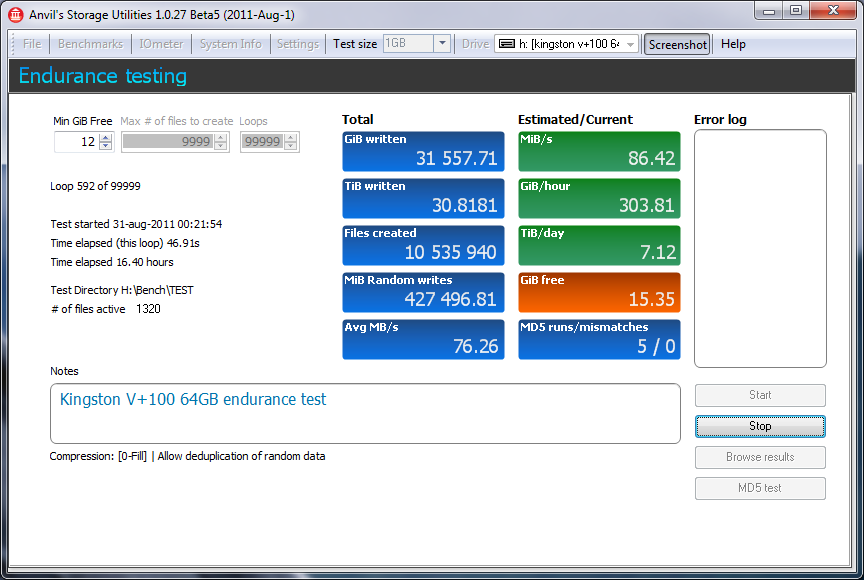Image resolution: width=864 pixels, height=580 pixels.
Task: Take a capture with the Screenshot button
Action: pos(677,45)
